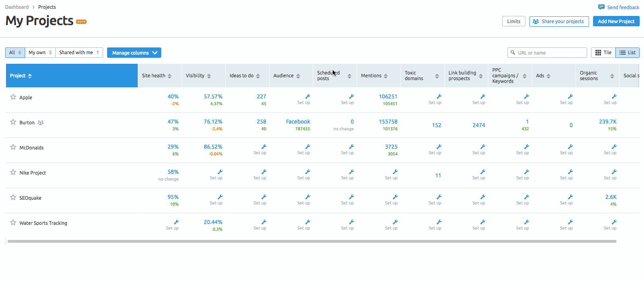The width and height of the screenshot is (644, 281).
Task: Set up Audience for Apple
Action: tap(304, 99)
